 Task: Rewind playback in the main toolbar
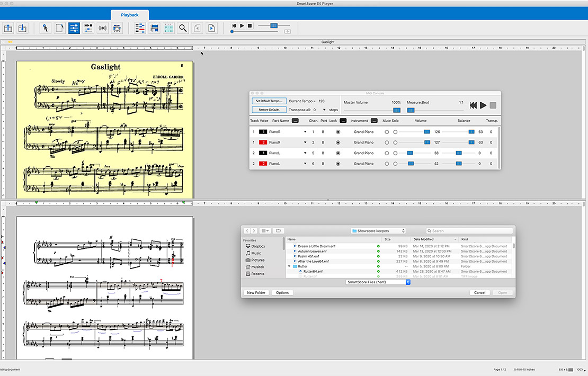pyautogui.click(x=234, y=25)
